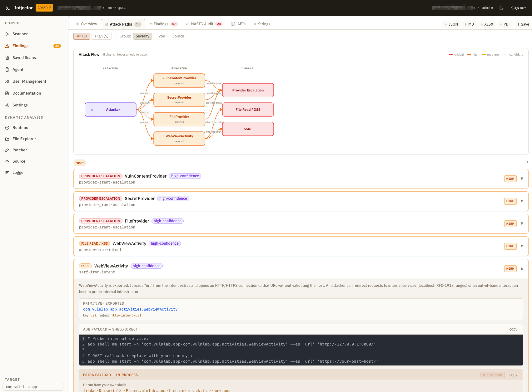Group attack paths by Source

(x=178, y=36)
